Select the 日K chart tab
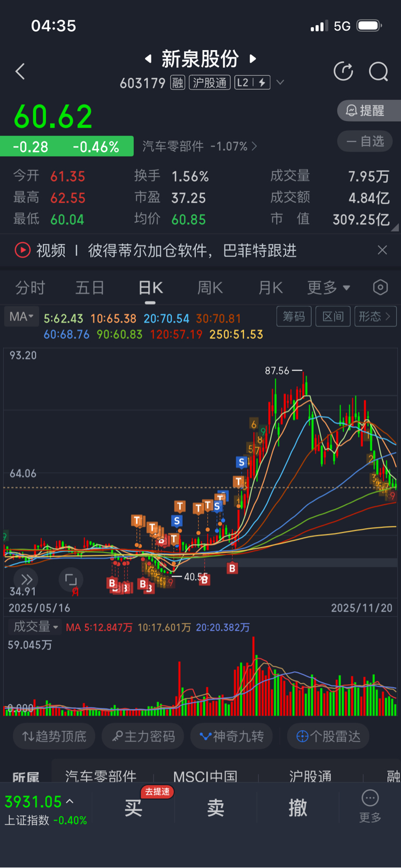The width and height of the screenshot is (401, 868). [x=150, y=288]
